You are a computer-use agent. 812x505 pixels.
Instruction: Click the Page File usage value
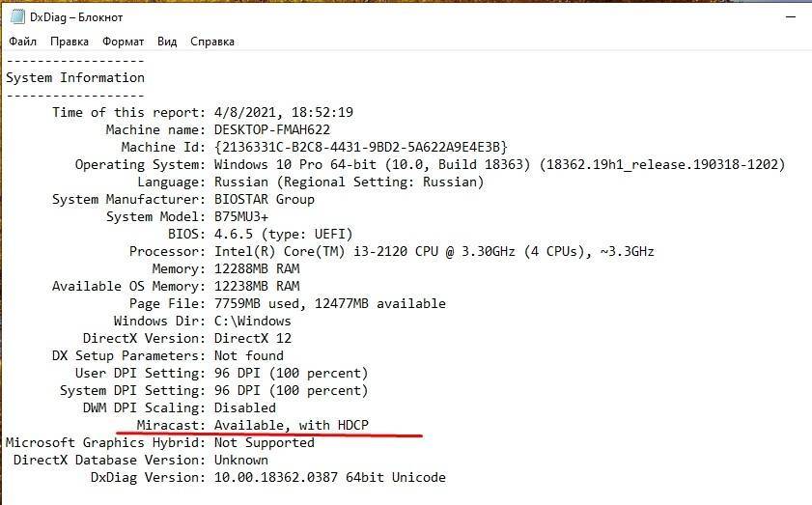(x=329, y=303)
